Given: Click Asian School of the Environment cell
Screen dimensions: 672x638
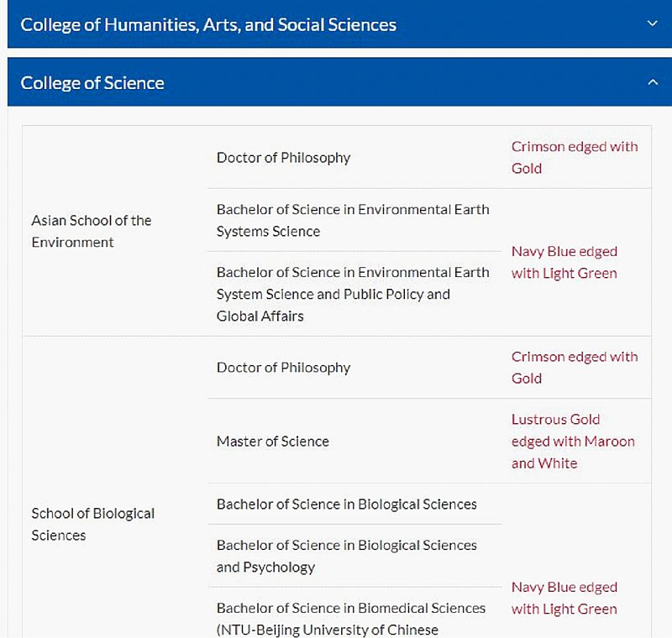Looking at the screenshot, I should (x=92, y=231).
